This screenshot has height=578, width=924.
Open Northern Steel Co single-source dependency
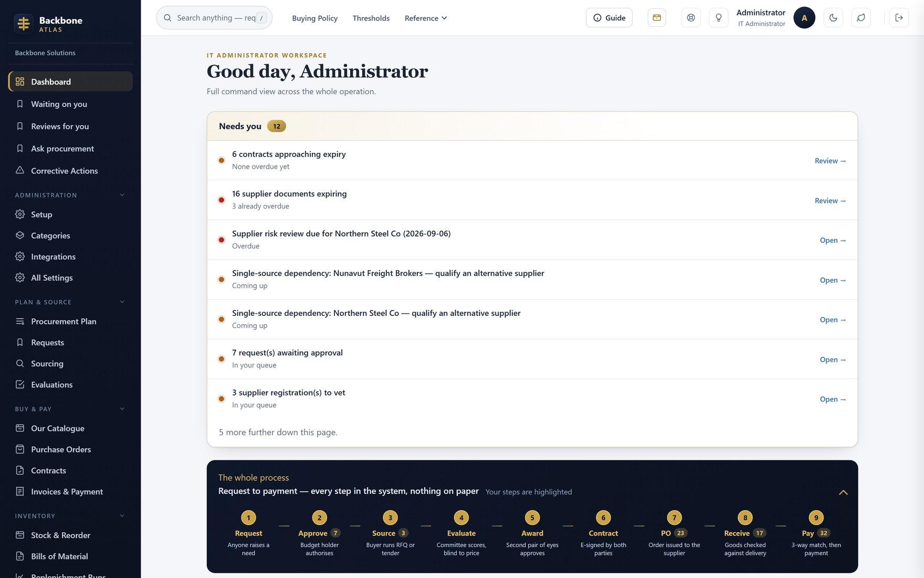tap(833, 320)
